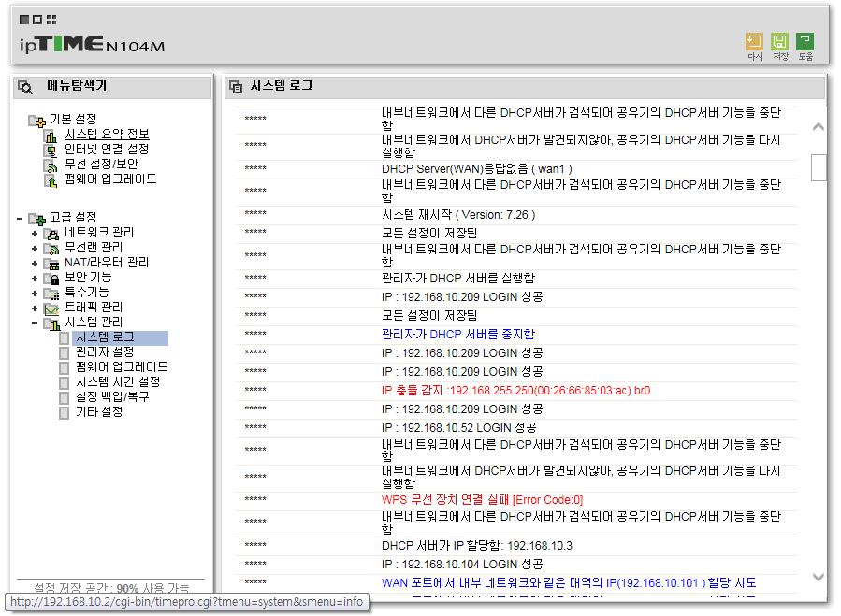Click the page icon beside 관리자 설정
Image resolution: width=841 pixels, height=616 pixels.
tap(64, 353)
